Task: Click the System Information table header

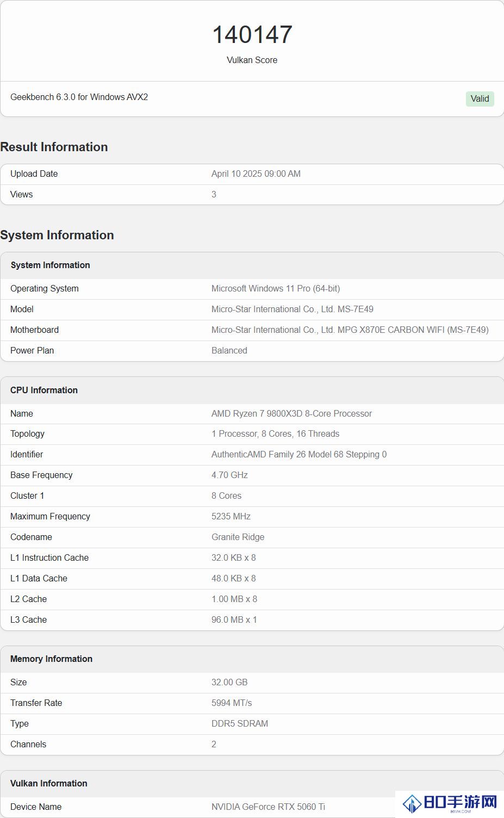Action: pyautogui.click(x=50, y=265)
